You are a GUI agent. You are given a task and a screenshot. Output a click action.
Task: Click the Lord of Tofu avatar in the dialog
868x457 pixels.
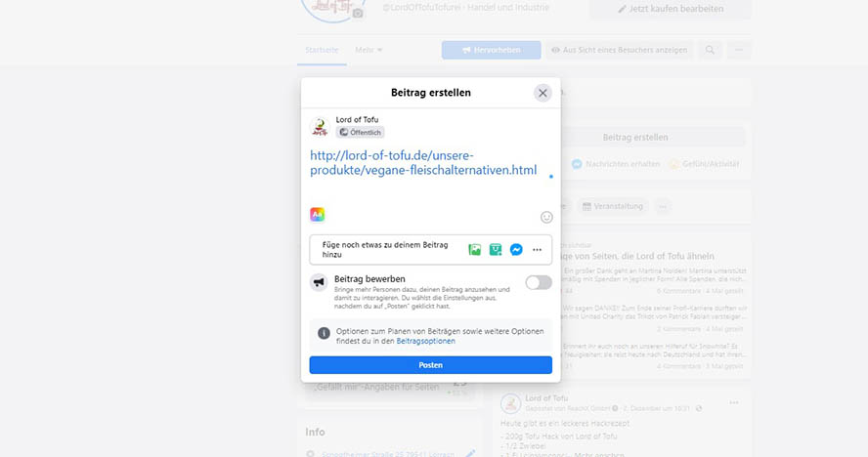[320, 127]
